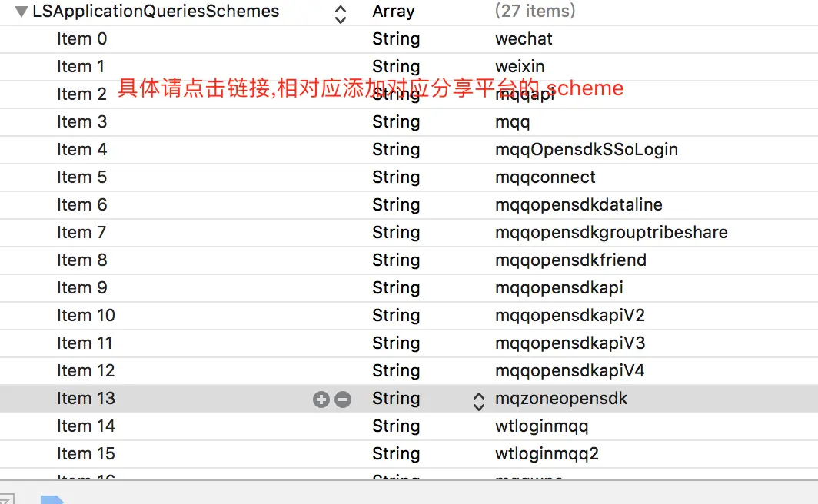Image resolution: width=818 pixels, height=504 pixels.
Task: Click the weixin value
Action: pyautogui.click(x=520, y=66)
